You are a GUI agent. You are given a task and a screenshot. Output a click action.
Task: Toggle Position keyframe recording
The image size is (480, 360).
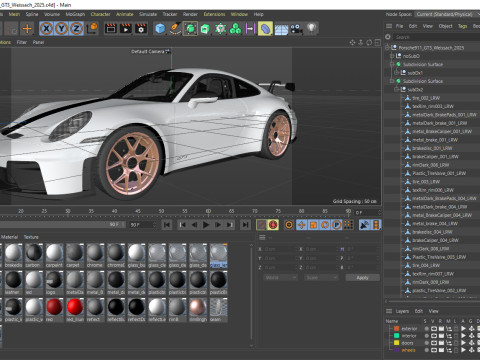click(x=301, y=225)
